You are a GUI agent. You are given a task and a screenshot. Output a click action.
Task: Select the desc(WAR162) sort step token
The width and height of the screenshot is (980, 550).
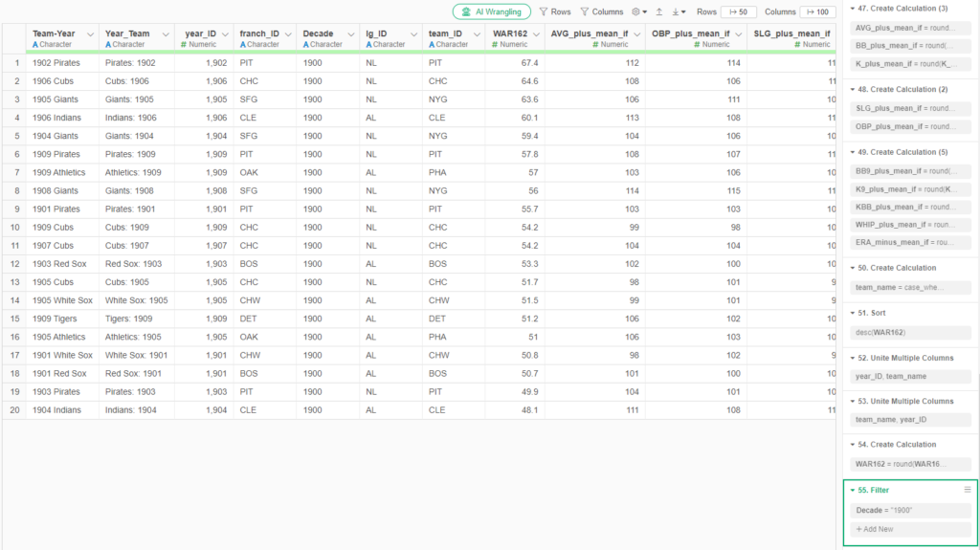coord(880,332)
